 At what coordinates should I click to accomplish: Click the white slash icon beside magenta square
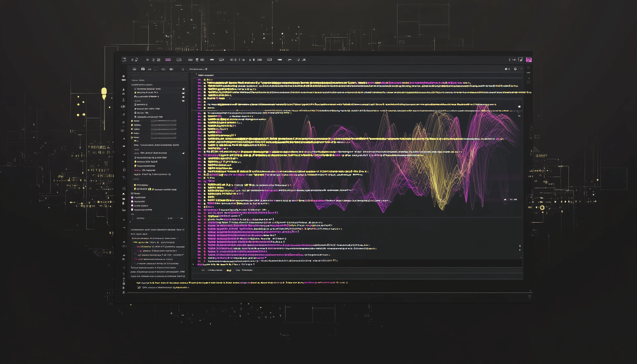tap(521, 59)
